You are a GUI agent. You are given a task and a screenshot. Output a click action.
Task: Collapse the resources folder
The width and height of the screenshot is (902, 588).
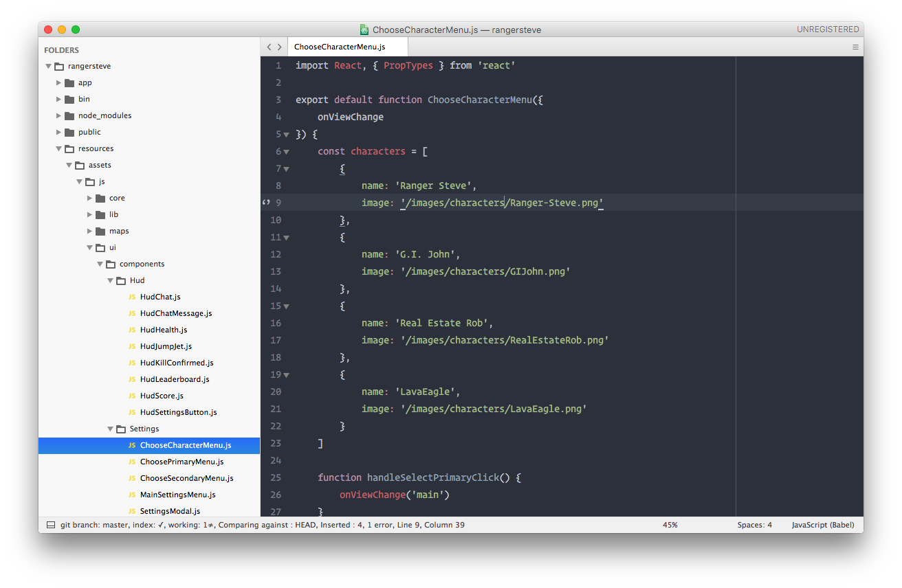coord(59,148)
